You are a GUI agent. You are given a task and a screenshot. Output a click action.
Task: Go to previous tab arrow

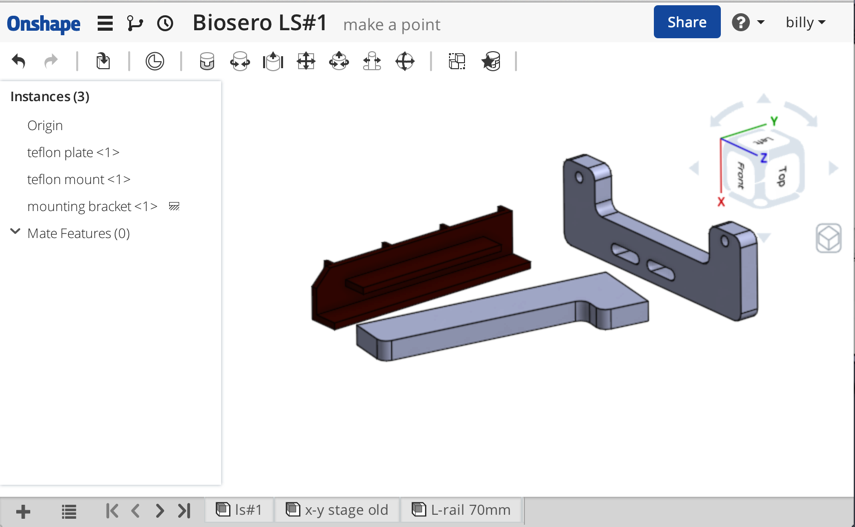tap(136, 511)
